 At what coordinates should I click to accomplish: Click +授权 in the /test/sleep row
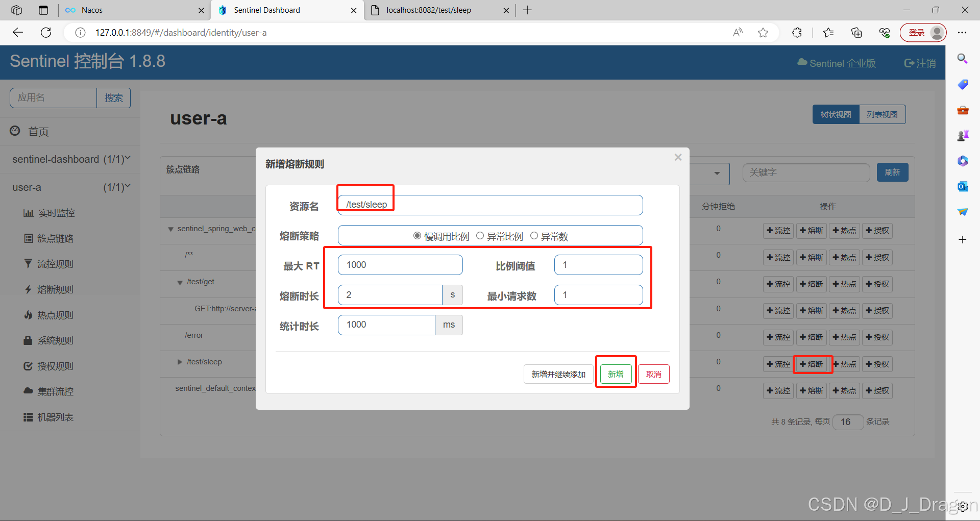point(877,364)
